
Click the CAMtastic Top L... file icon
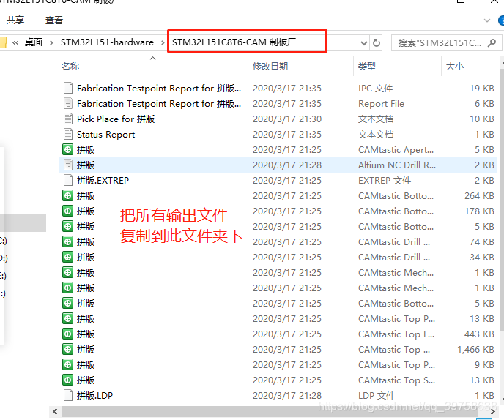pyautogui.click(x=68, y=334)
